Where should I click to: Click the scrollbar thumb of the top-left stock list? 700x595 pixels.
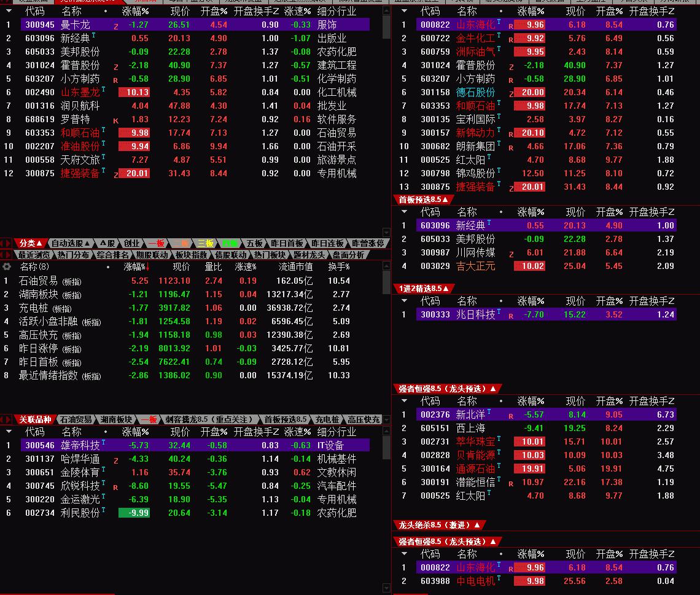pos(387,27)
